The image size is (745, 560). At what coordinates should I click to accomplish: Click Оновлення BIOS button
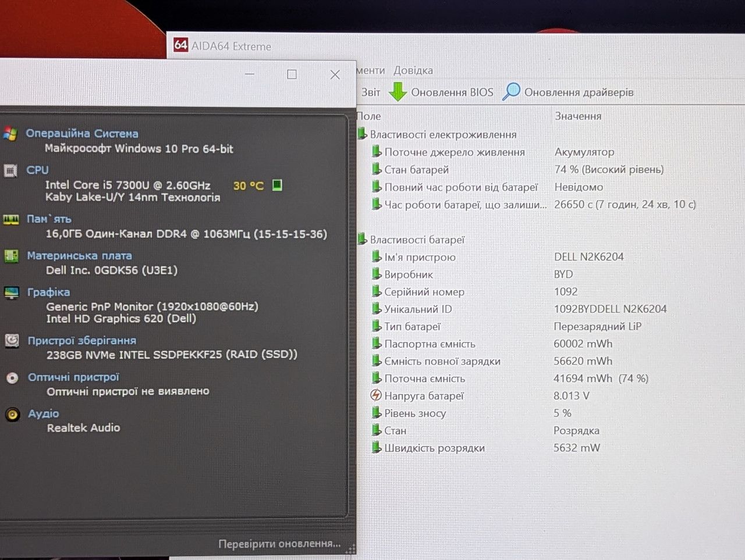(441, 92)
